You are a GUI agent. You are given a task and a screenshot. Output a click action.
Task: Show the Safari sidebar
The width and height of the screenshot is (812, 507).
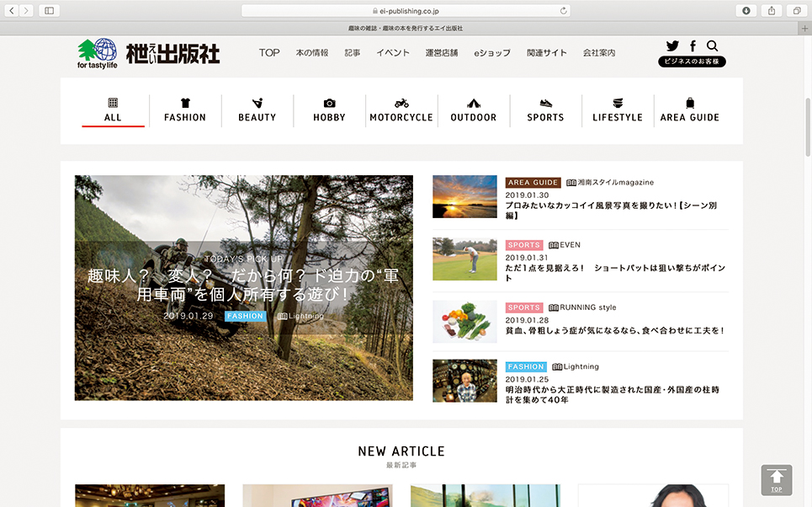(48, 10)
